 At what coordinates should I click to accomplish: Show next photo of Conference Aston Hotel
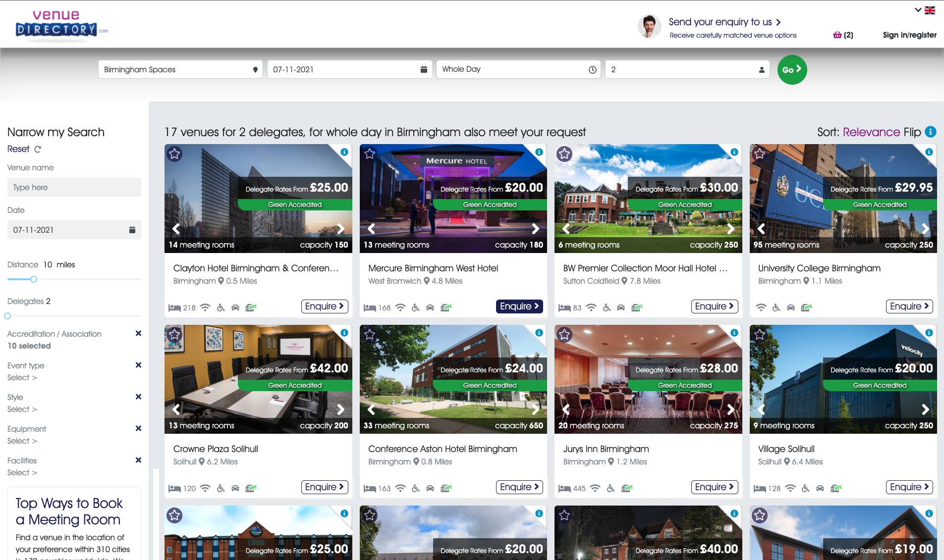536,409
